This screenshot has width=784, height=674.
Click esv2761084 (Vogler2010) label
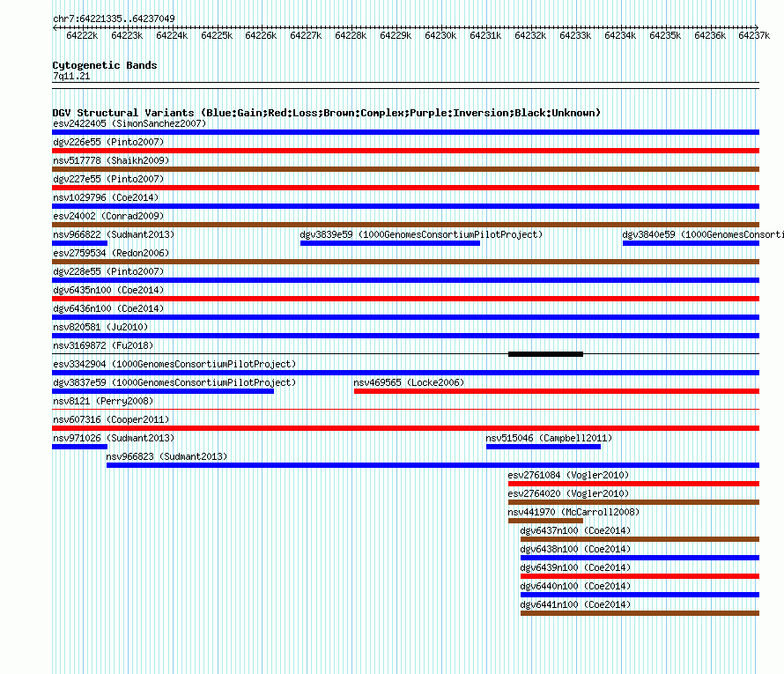(x=568, y=475)
